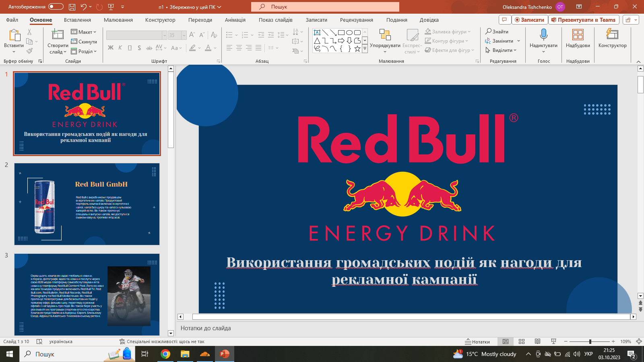Pick the Text Box shape in shapes gallery
Screen dimensions: 644x362
pyautogui.click(x=317, y=33)
